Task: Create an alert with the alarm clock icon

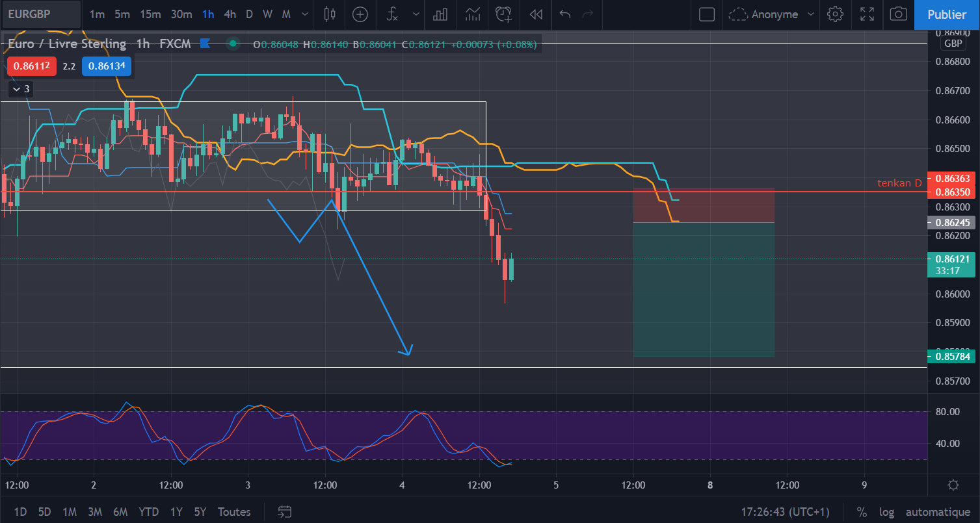Action: (503, 14)
